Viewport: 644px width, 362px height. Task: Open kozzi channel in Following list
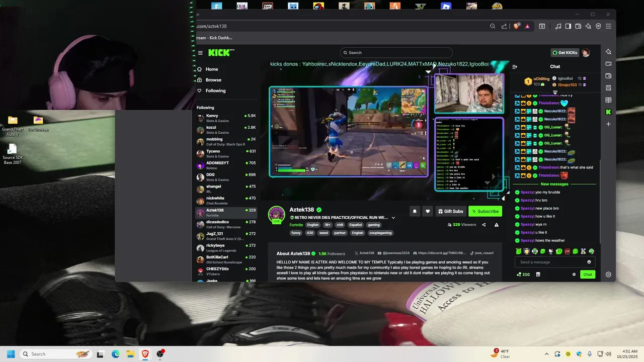point(225,130)
